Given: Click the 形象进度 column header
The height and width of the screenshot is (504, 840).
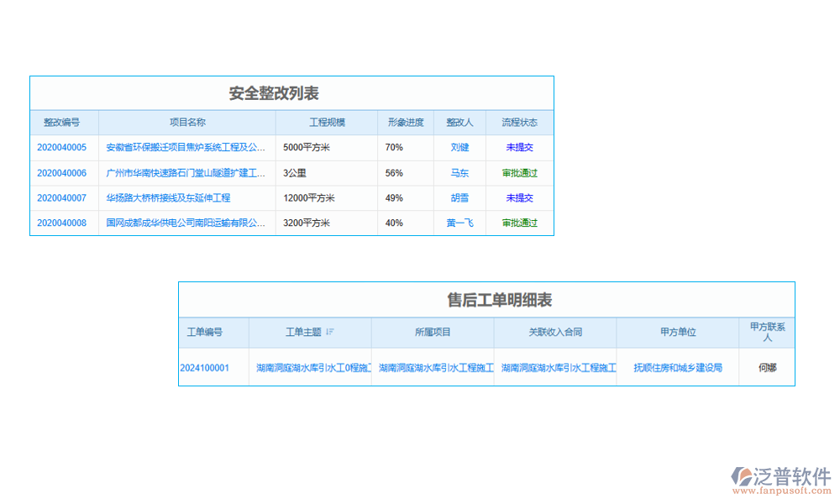Looking at the screenshot, I should (406, 123).
